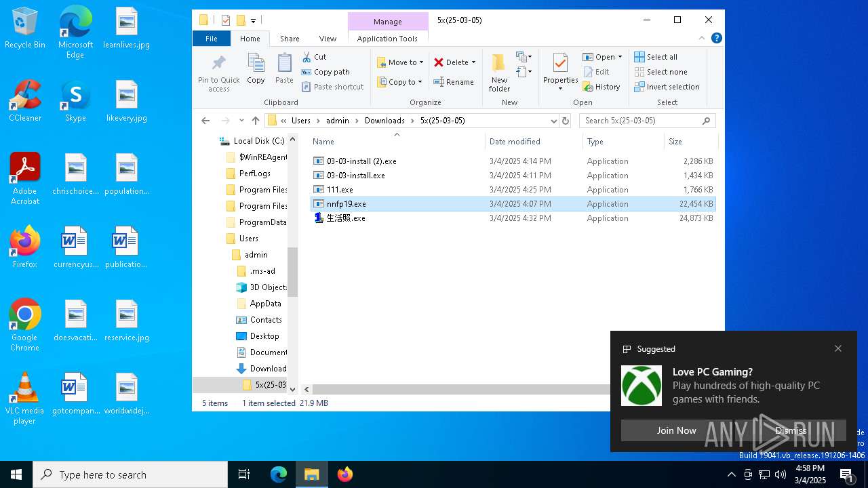The image size is (868, 488).
Task: Open Copy to dropdown
Action: coord(400,82)
